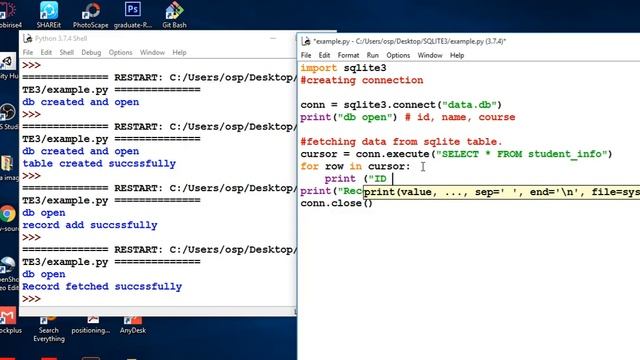Open Edit menu in Python Shell
This screenshot has height=360, width=640.
point(46,52)
